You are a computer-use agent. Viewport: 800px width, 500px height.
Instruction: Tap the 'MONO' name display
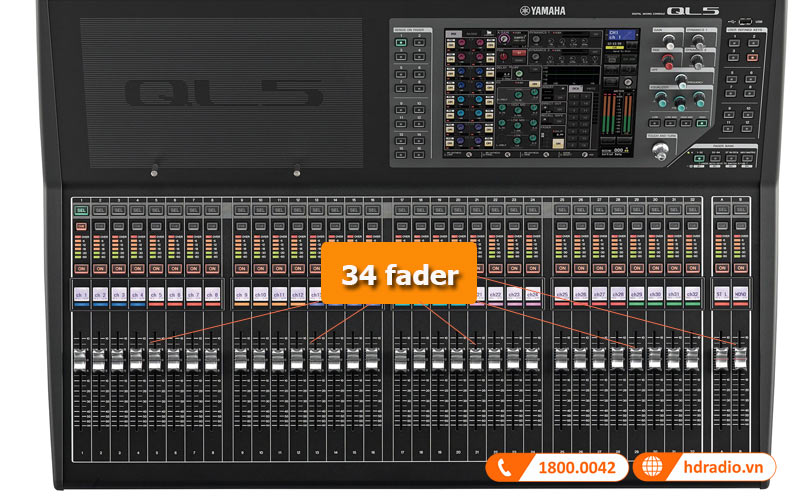740,294
